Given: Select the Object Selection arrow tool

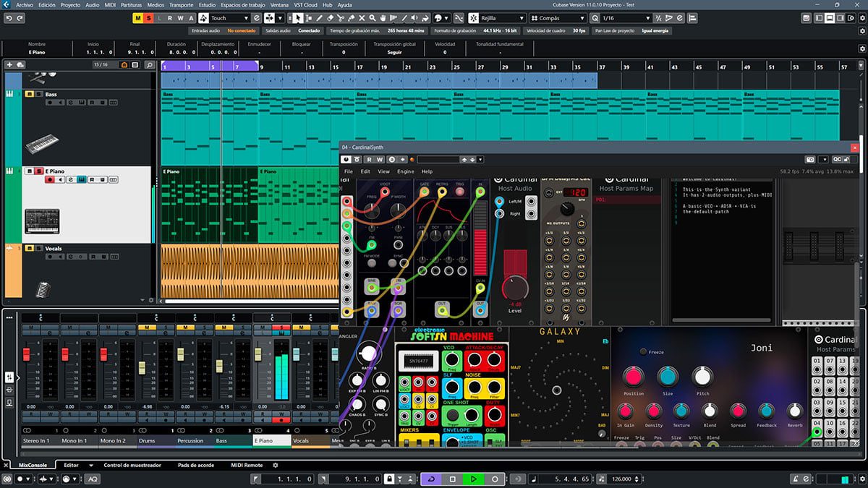Looking at the screenshot, I should pyautogui.click(x=299, y=17).
